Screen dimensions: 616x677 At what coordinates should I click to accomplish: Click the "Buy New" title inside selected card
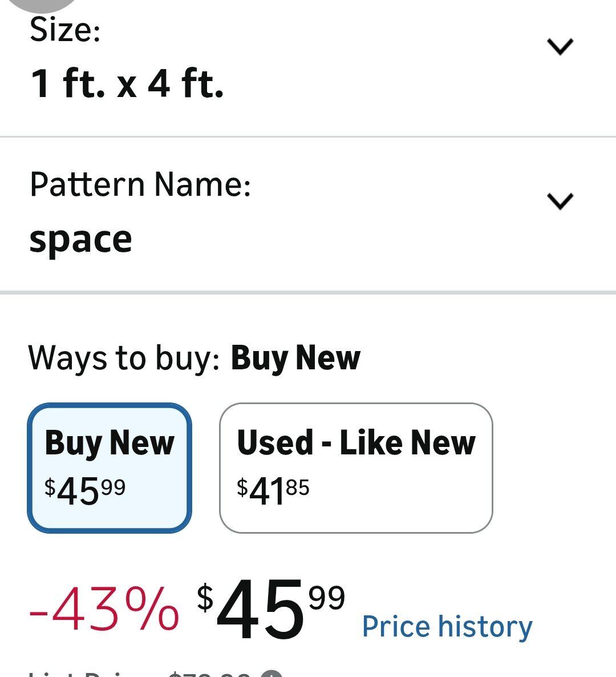[x=110, y=443]
